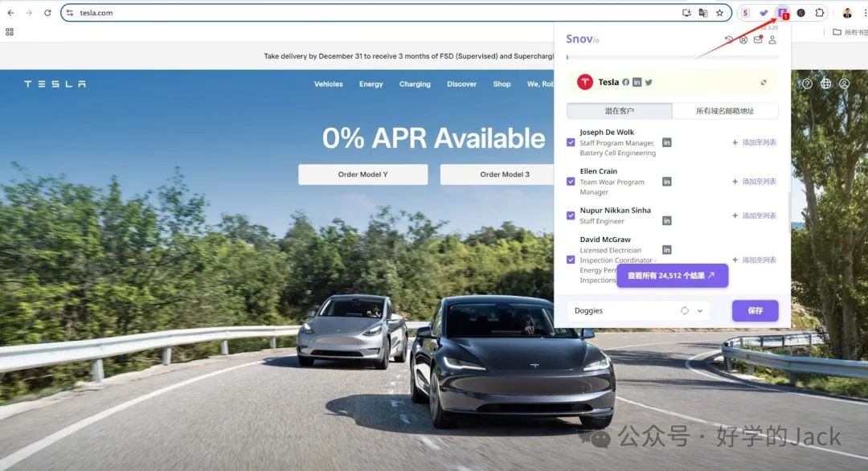Click the Order Model Y button
868x471 pixels.
pyautogui.click(x=363, y=174)
